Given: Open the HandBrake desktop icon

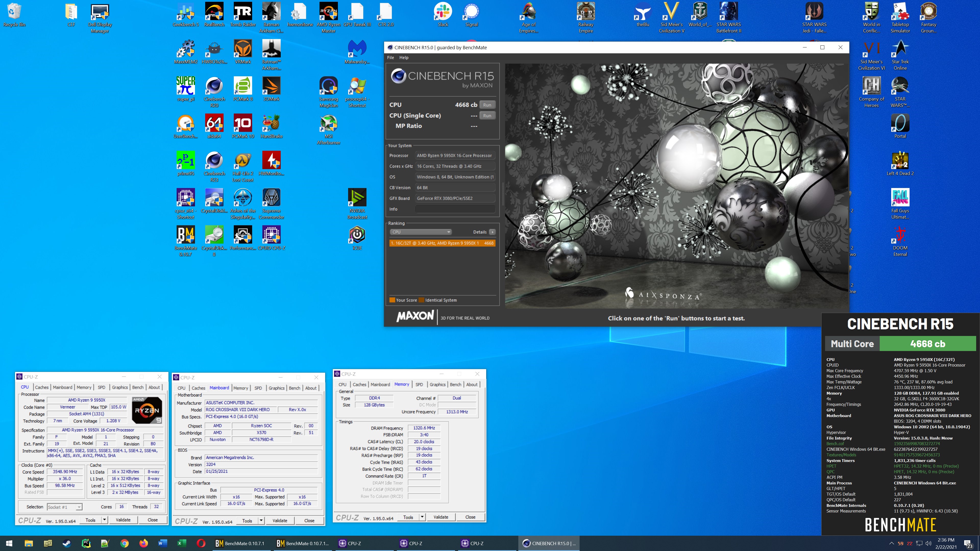Looking at the screenshot, I should coord(271,127).
